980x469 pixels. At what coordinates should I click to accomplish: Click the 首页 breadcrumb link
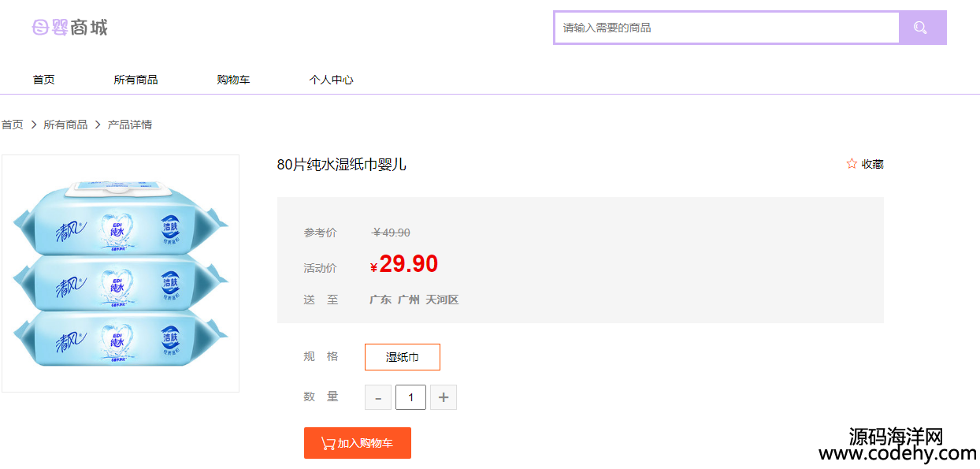tap(13, 125)
